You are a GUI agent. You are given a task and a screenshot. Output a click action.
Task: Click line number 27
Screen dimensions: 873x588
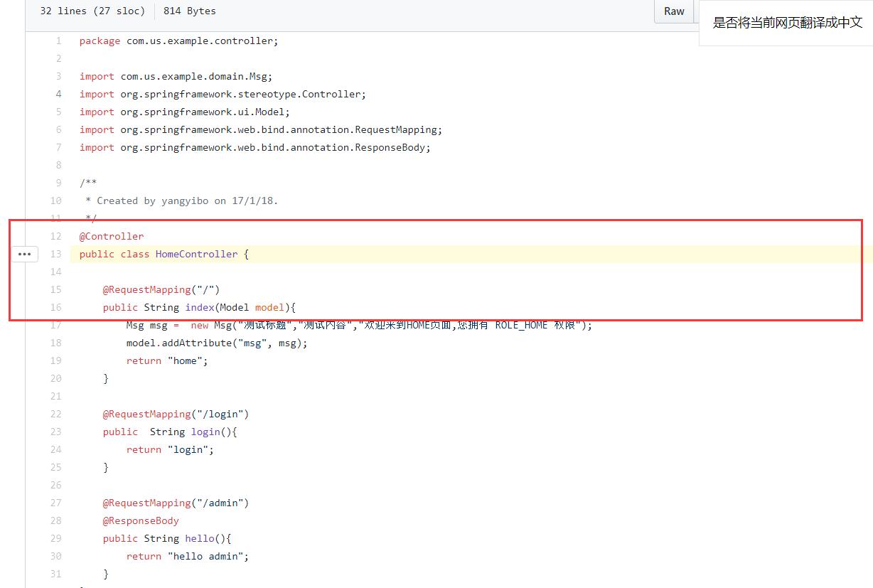(x=56, y=503)
